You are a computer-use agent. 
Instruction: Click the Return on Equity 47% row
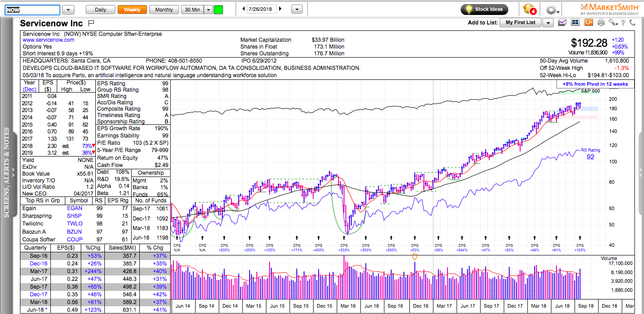(133, 158)
